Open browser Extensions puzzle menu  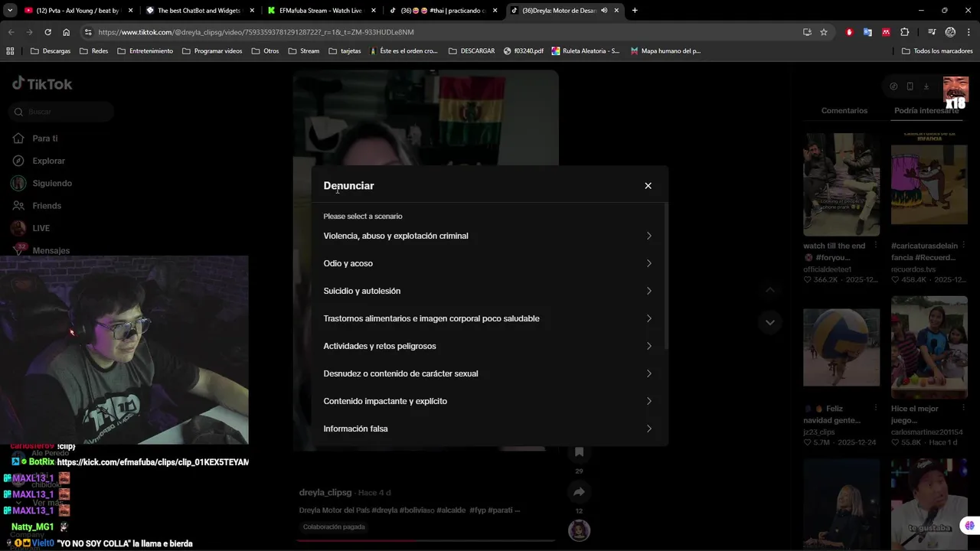tap(905, 32)
